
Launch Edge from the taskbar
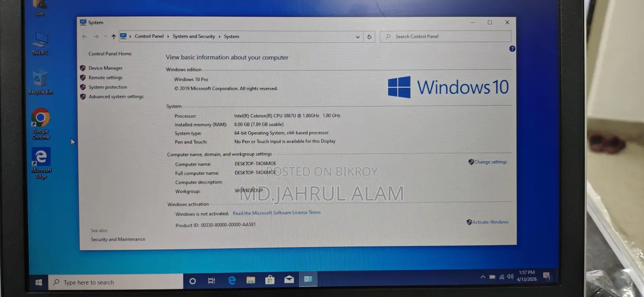click(232, 280)
